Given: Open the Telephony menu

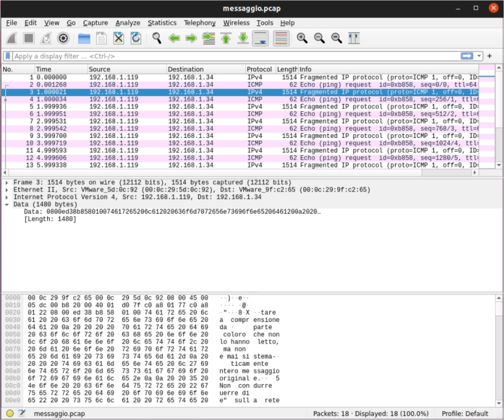Looking at the screenshot, I should [x=200, y=23].
